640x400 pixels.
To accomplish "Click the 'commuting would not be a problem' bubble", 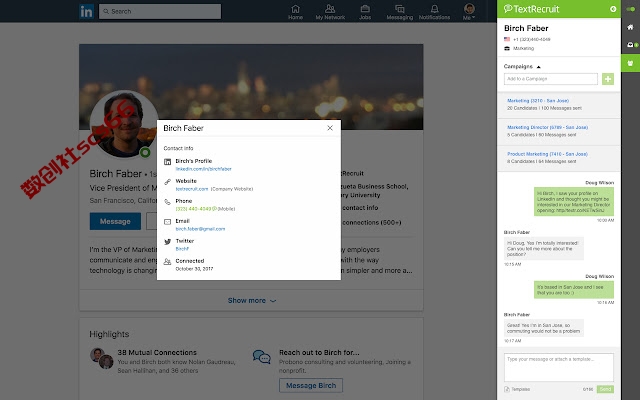I will [544, 328].
